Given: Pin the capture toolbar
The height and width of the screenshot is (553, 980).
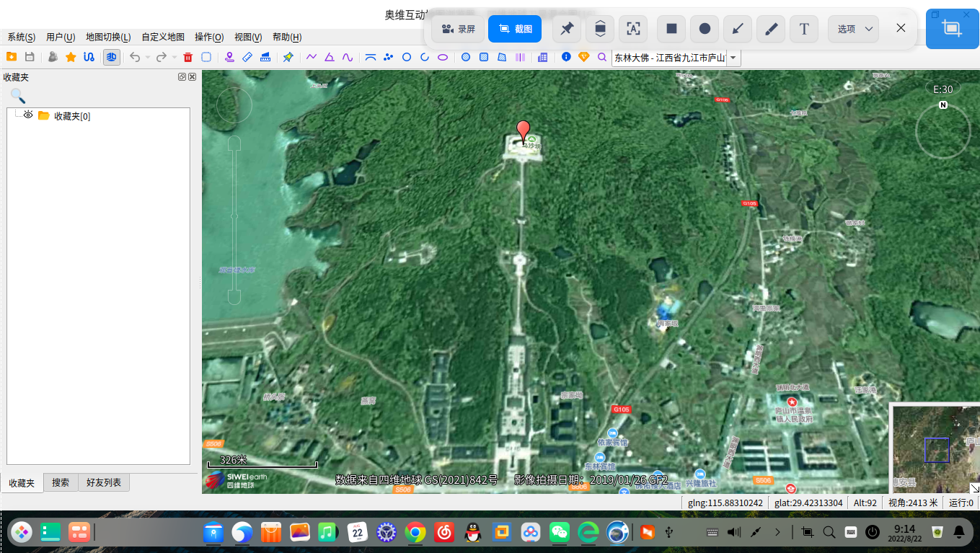Looking at the screenshot, I should click(567, 28).
